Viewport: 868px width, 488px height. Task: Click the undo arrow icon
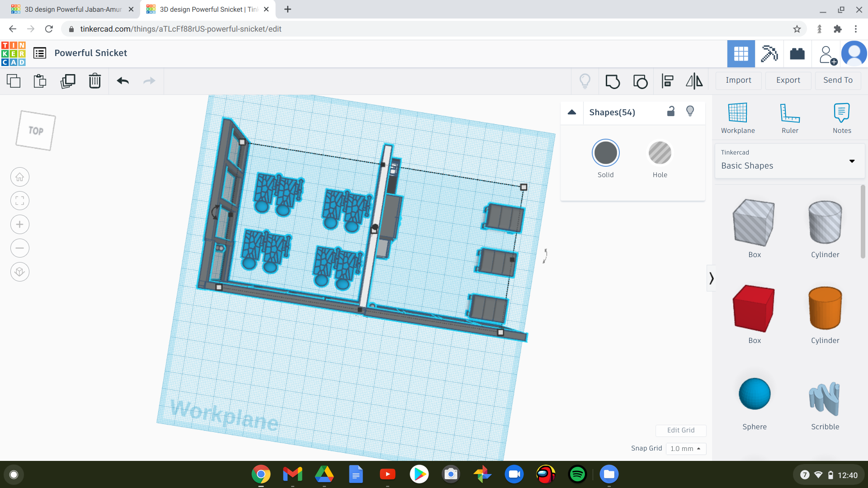pos(123,80)
